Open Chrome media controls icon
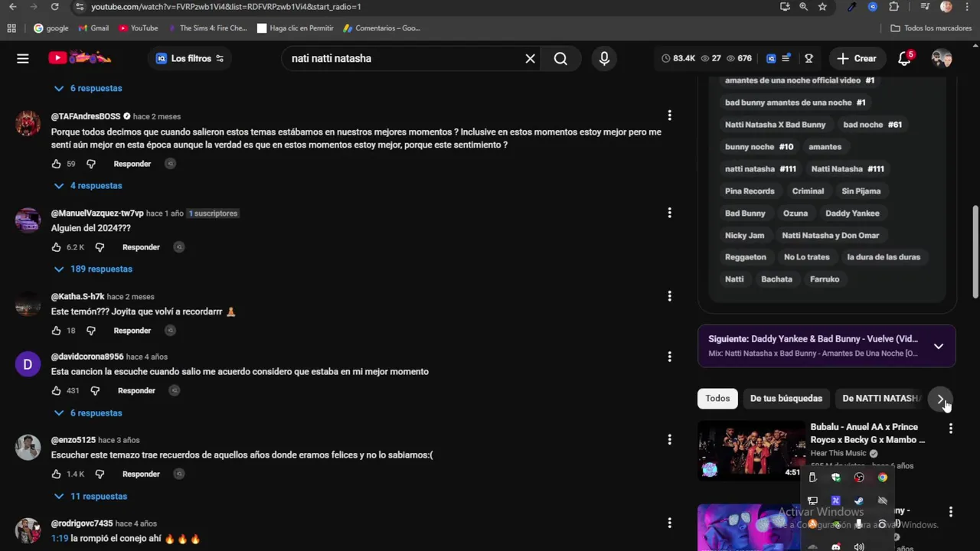Image resolution: width=980 pixels, height=551 pixels. (925, 7)
